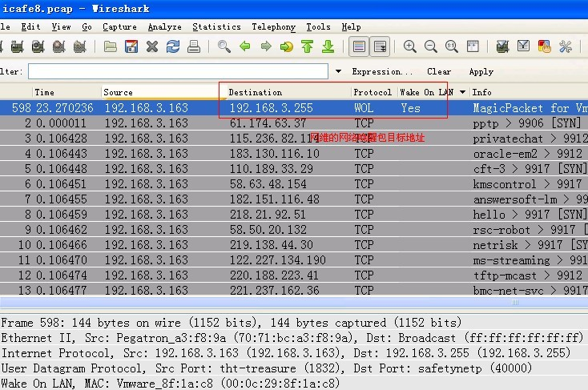Select packet 2 to 61.174.63.37
This screenshot has width=588, height=390.
point(294,123)
